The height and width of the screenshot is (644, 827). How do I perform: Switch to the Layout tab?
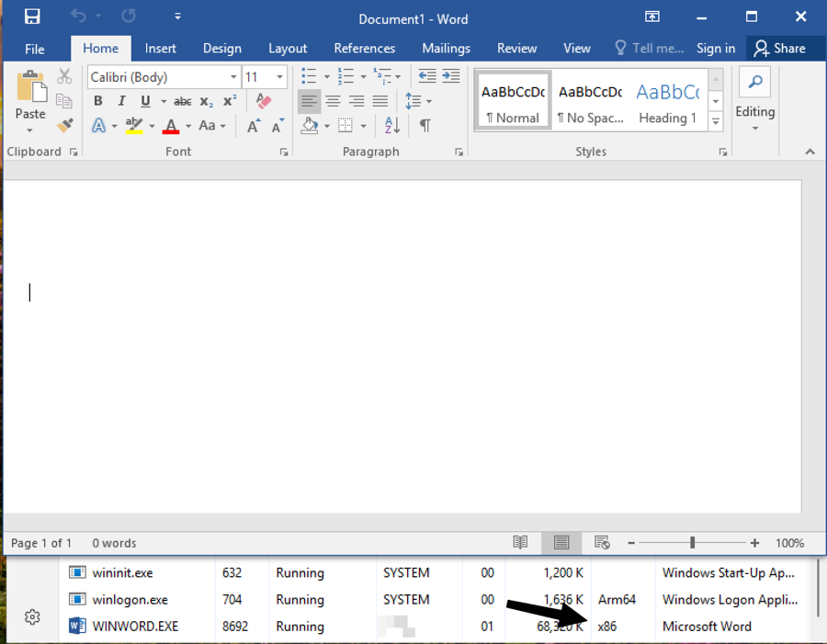(x=288, y=49)
